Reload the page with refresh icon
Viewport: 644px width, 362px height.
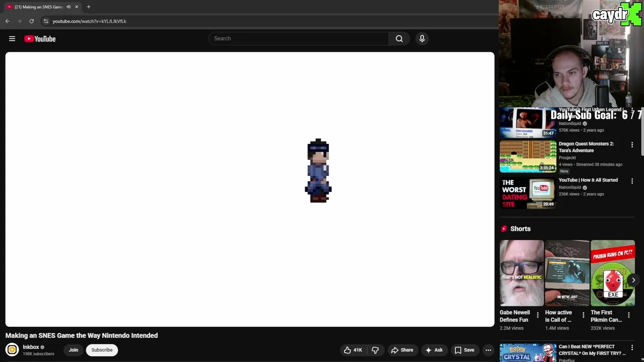point(31,21)
